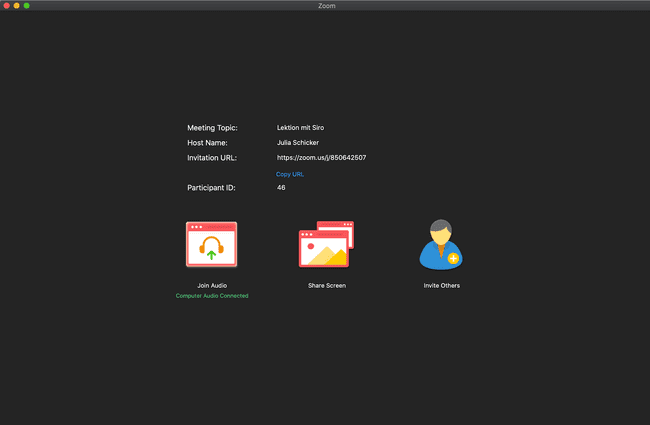Maximize the window using green button

tap(26, 6)
